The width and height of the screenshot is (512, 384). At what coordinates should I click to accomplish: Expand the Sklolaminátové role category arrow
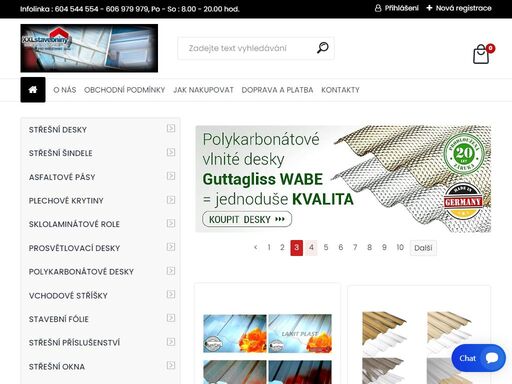pyautogui.click(x=171, y=223)
